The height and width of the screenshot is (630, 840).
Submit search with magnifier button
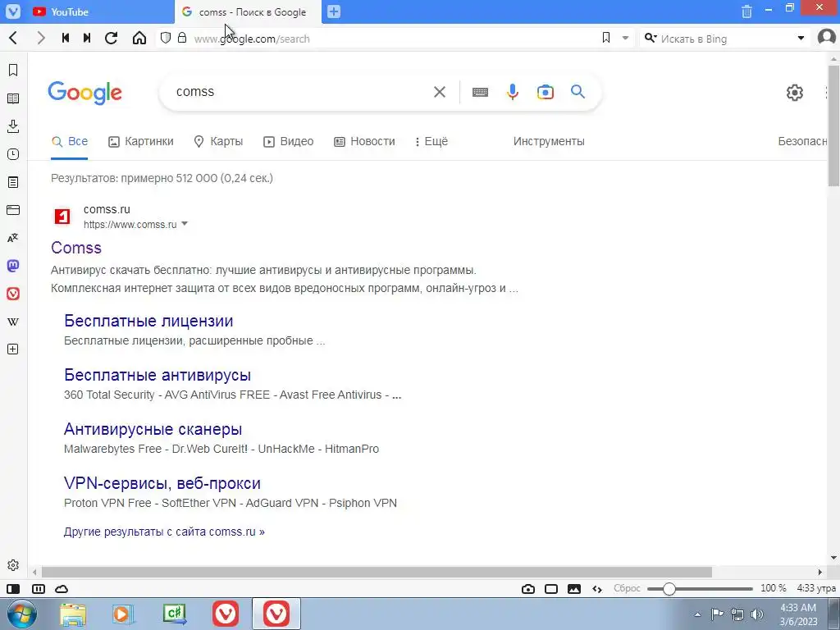pos(577,92)
